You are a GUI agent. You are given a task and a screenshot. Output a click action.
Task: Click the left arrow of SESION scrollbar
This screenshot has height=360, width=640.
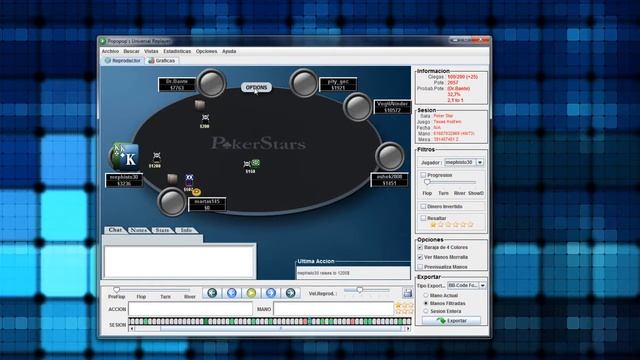(x=131, y=329)
